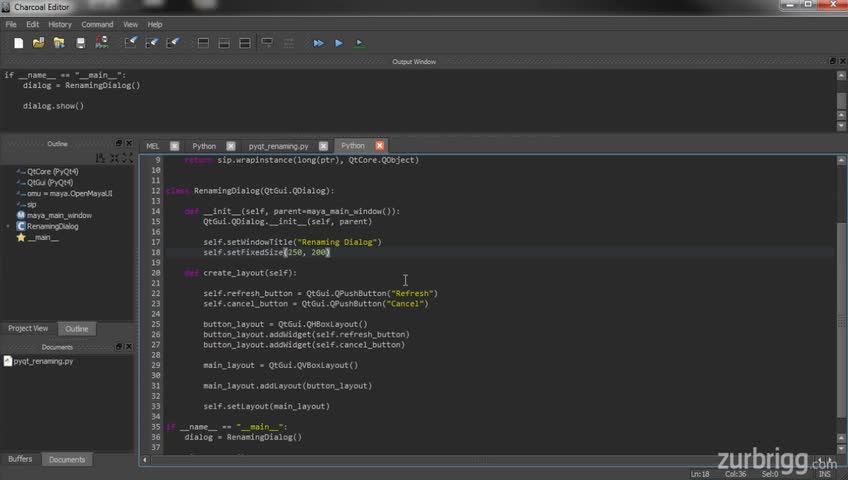Click the Execute All double-arrow icon
The width and height of the screenshot is (848, 480).
[x=318, y=43]
